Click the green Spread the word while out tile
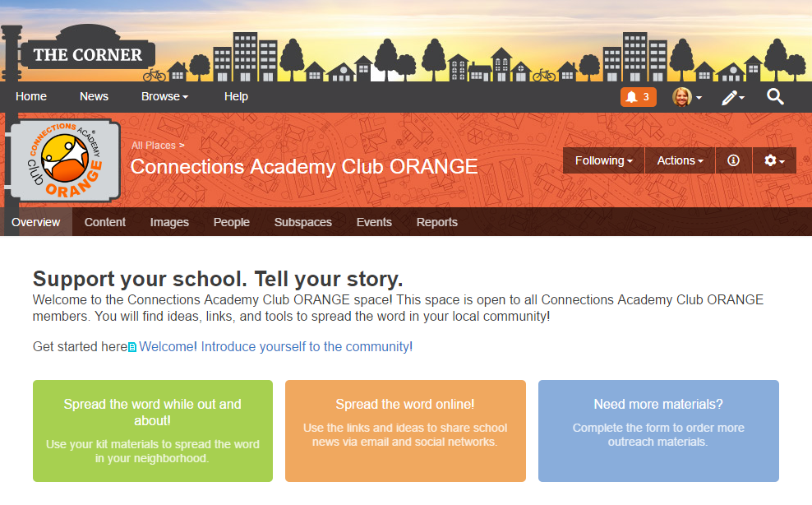The image size is (812, 505). 153,430
